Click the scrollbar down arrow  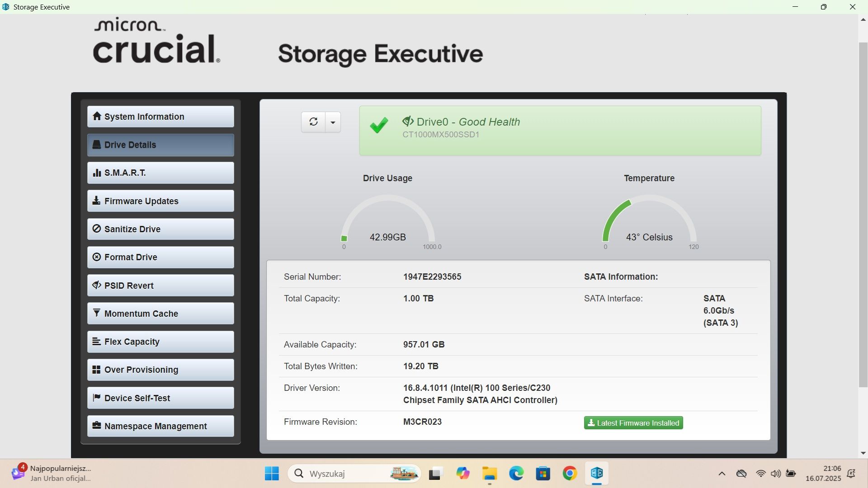click(x=863, y=453)
